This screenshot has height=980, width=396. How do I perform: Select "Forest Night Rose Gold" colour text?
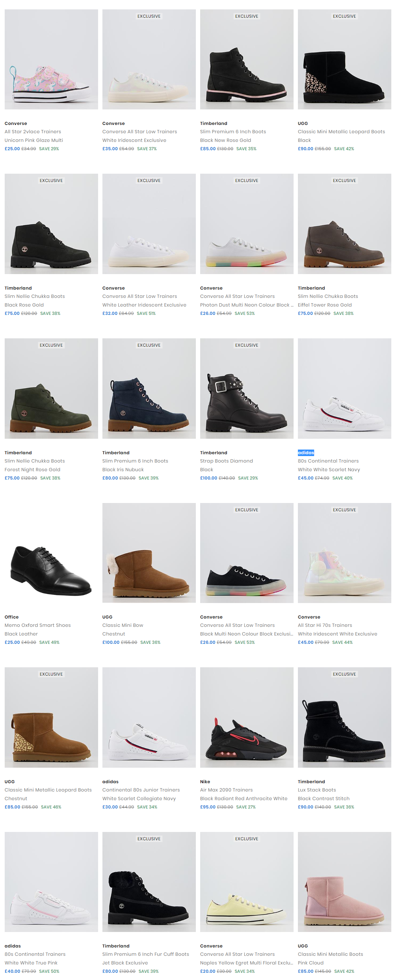click(x=32, y=469)
